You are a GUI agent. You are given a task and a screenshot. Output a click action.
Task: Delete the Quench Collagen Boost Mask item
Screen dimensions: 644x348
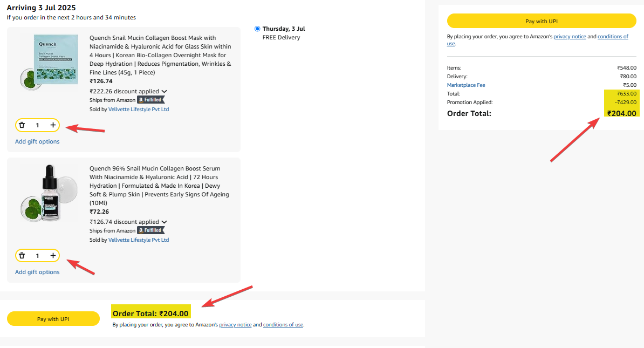tap(22, 125)
